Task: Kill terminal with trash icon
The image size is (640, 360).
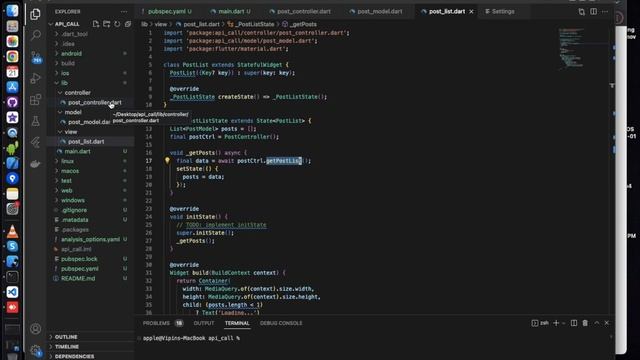Action: click(x=585, y=323)
